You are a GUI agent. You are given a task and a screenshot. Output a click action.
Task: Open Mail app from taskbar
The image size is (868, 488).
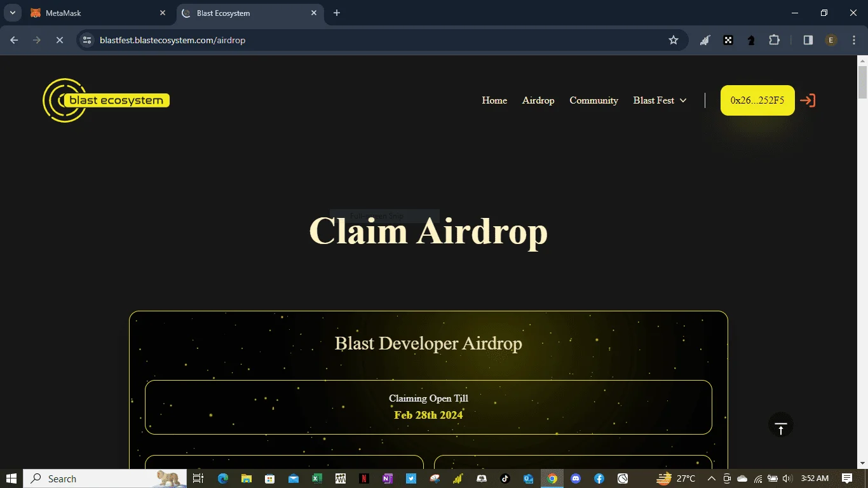pos(294,478)
